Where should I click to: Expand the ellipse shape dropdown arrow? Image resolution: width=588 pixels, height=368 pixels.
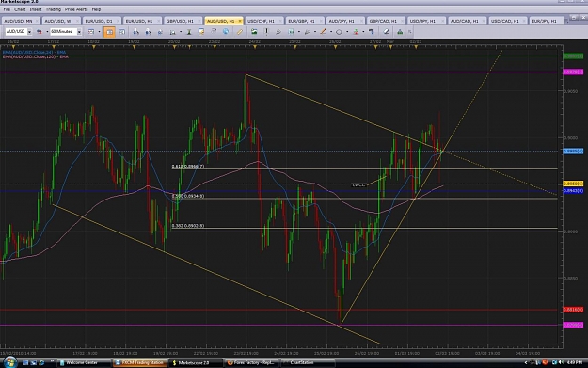(347, 32)
